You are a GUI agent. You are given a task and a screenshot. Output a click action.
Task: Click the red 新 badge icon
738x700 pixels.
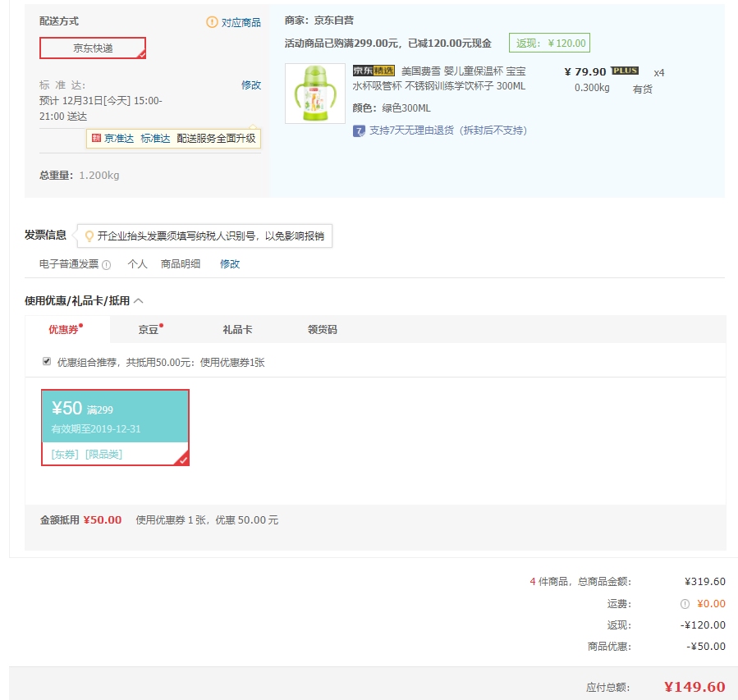96,138
